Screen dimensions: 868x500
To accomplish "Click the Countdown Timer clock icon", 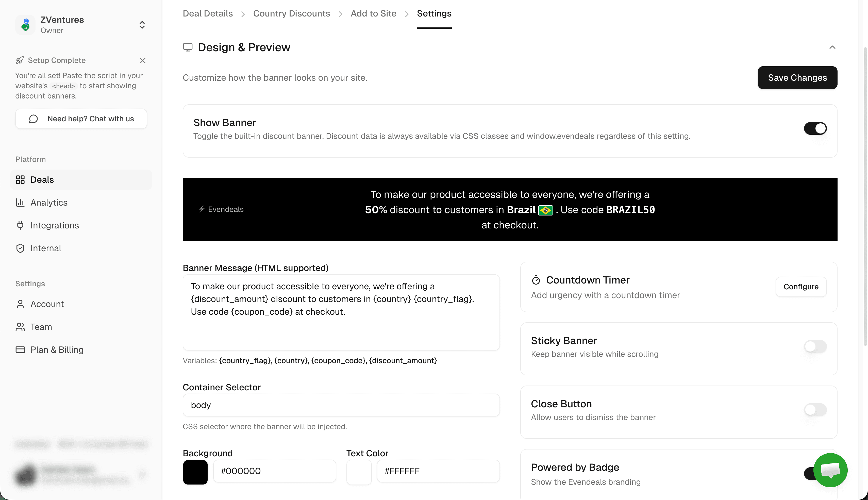I will [x=536, y=280].
